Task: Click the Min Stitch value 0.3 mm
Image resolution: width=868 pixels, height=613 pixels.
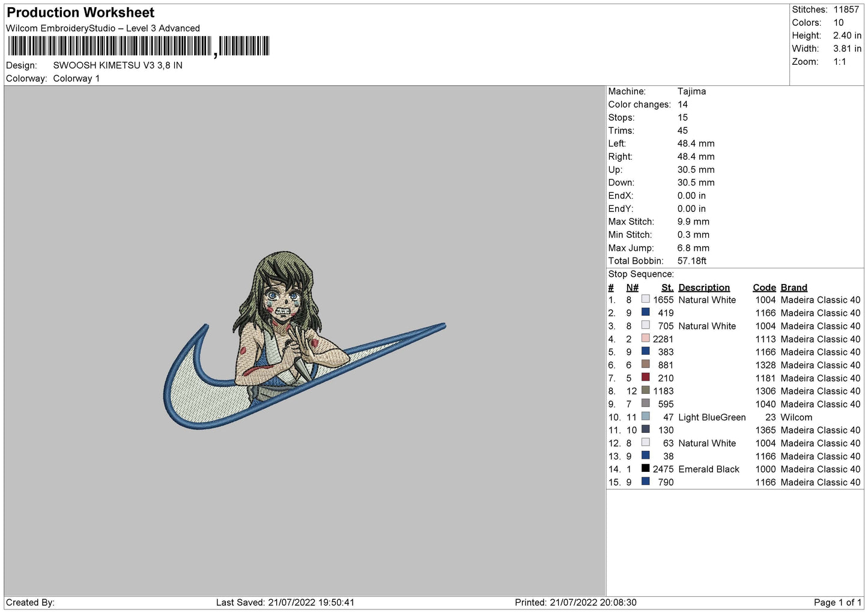Action: 693,235
